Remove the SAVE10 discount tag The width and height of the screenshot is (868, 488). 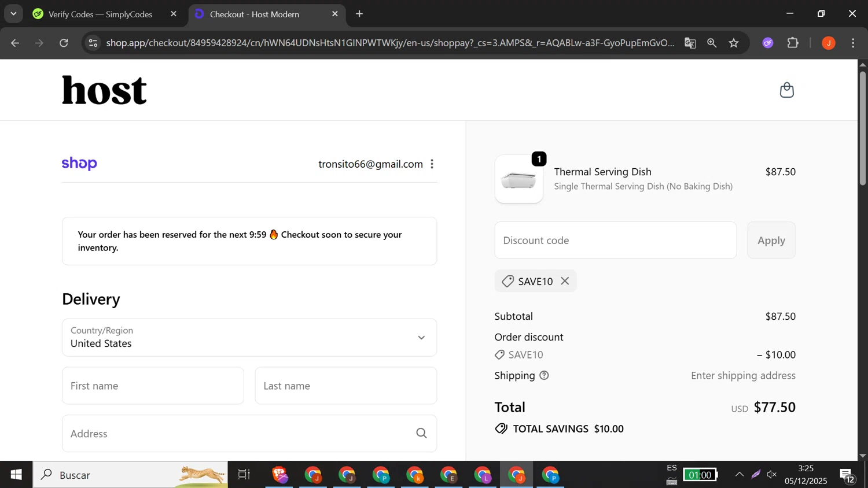[565, 281]
